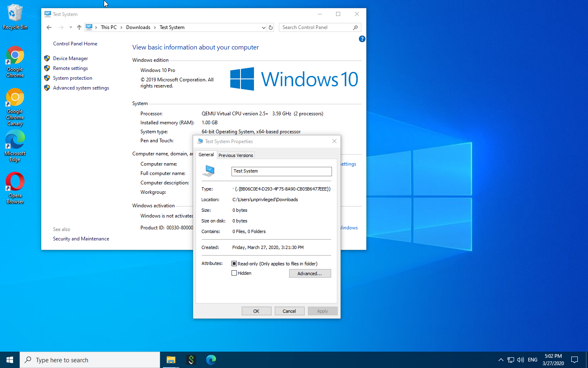
Task: Open Device Manager link
Action: point(70,58)
